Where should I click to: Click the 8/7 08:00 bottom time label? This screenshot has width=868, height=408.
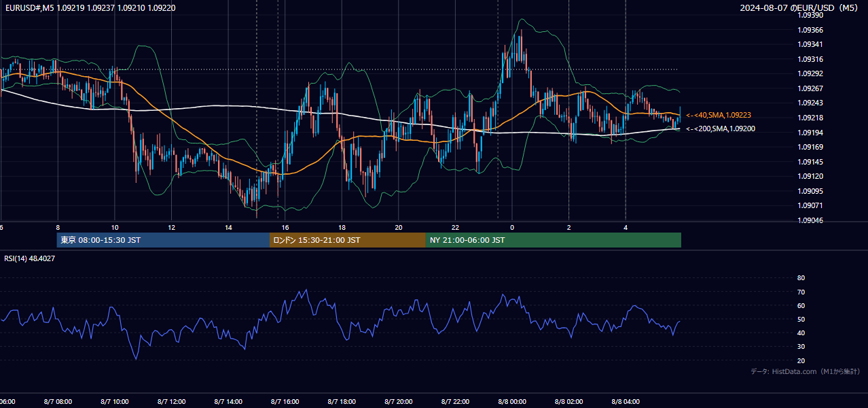tap(58, 401)
